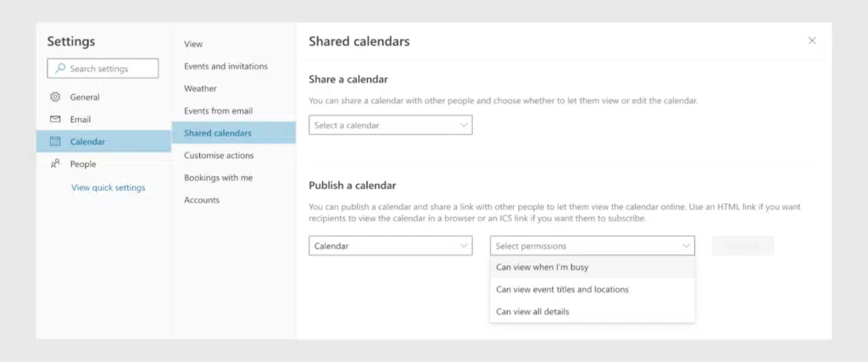Open Bookings with me settings
The width and height of the screenshot is (868, 362).
pos(218,178)
